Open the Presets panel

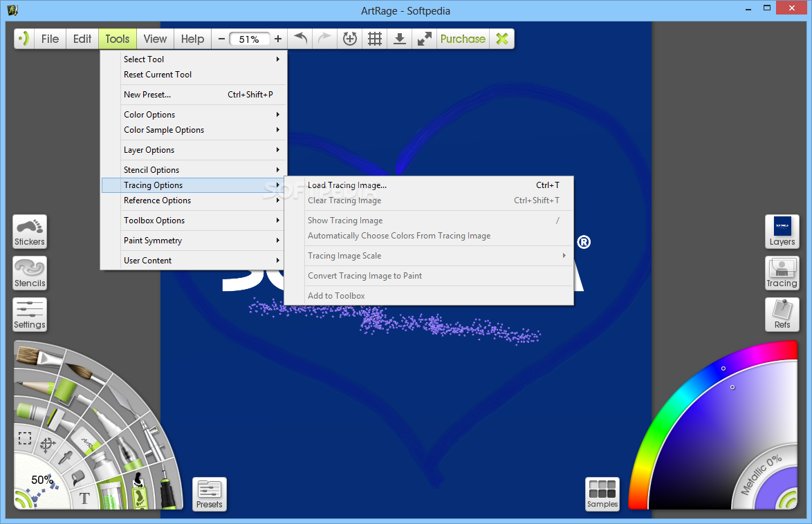209,494
